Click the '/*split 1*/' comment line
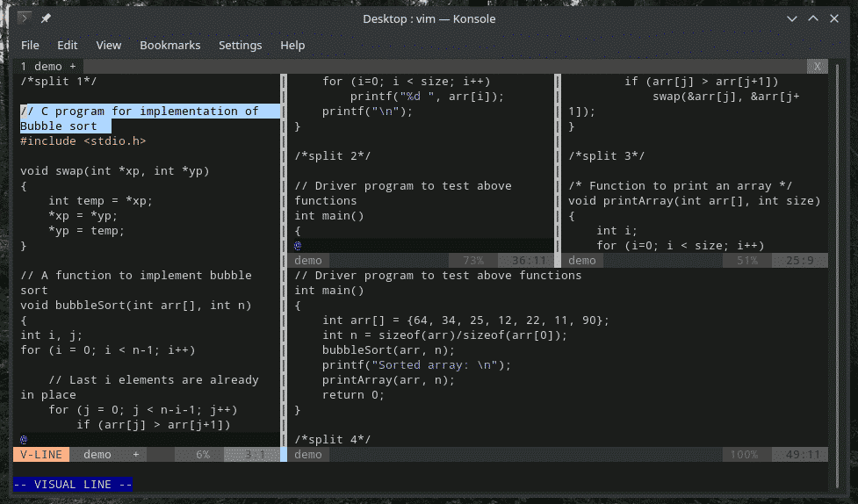The image size is (858, 504). coord(59,82)
